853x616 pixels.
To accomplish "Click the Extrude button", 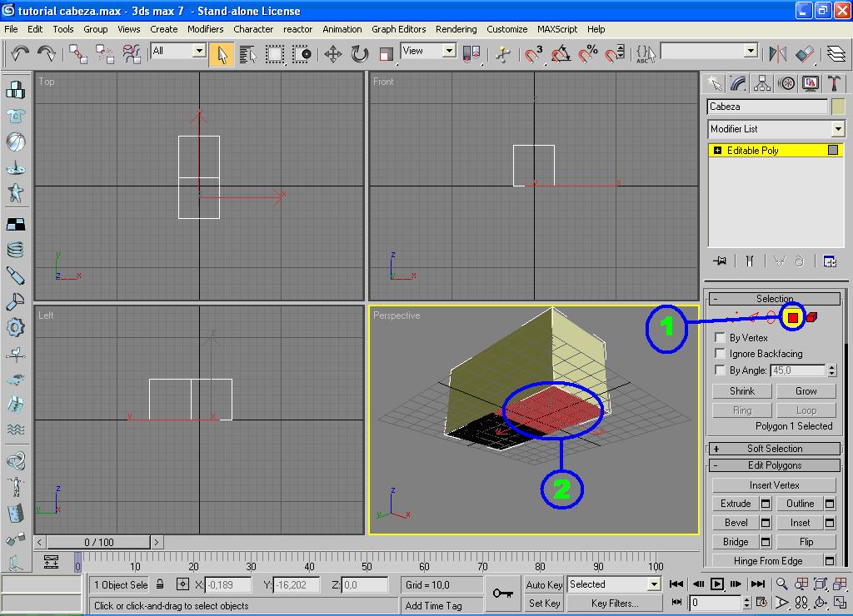I will [x=736, y=504].
